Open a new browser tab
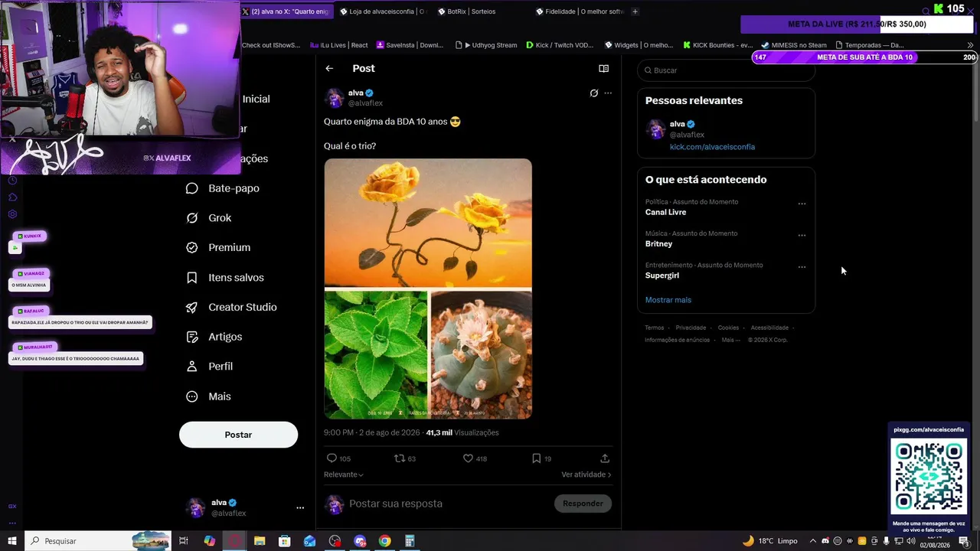 [x=635, y=11]
